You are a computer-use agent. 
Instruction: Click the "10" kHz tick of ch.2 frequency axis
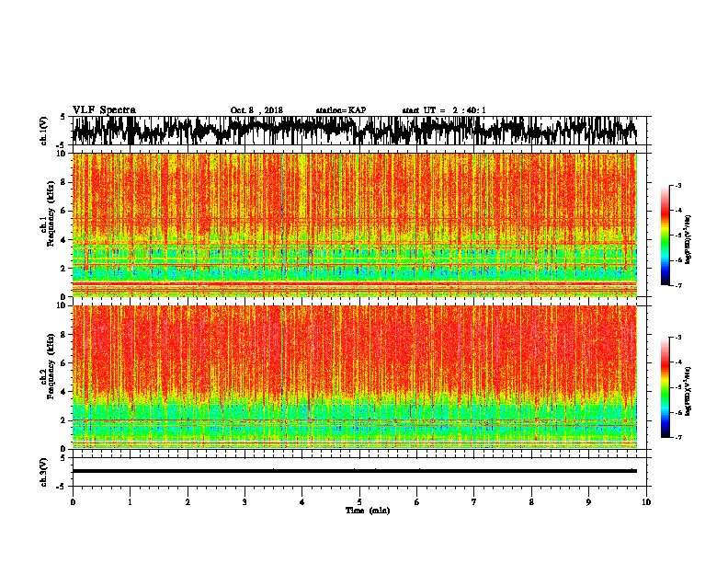pyautogui.click(x=62, y=305)
